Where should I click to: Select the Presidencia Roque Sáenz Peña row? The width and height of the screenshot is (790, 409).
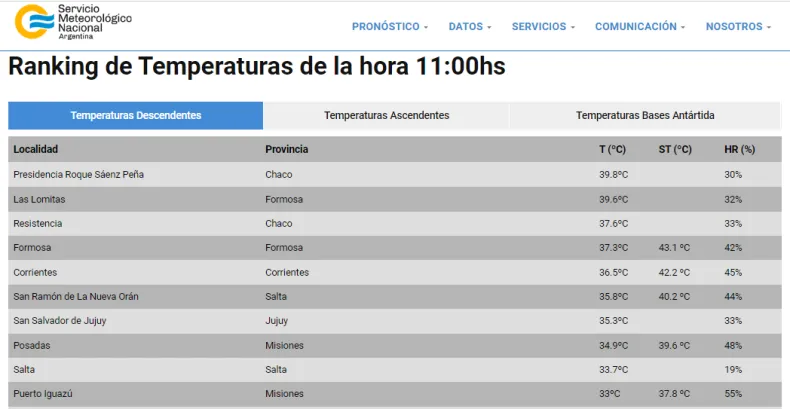coord(78,175)
